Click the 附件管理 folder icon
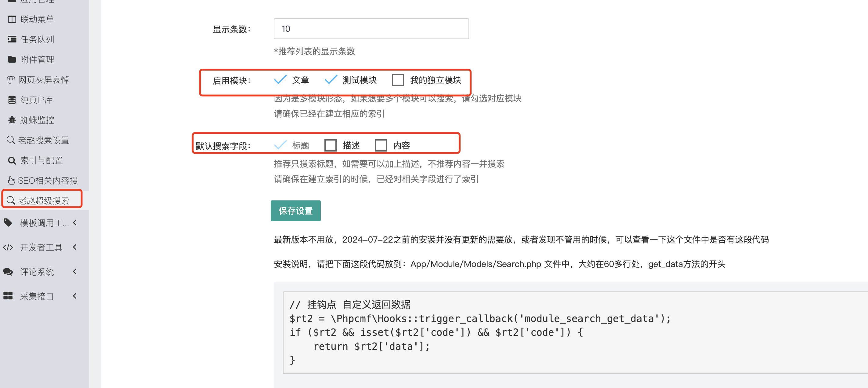This screenshot has width=868, height=388. (x=12, y=60)
